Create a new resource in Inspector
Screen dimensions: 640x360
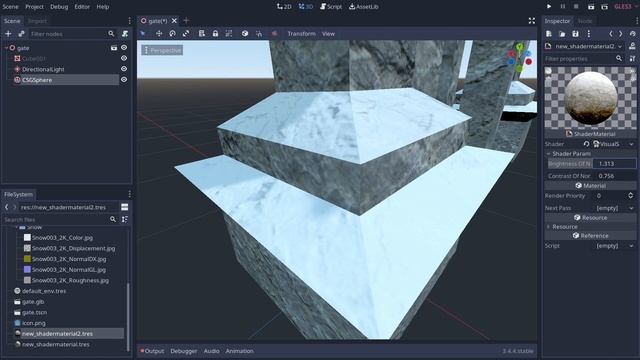coord(549,34)
